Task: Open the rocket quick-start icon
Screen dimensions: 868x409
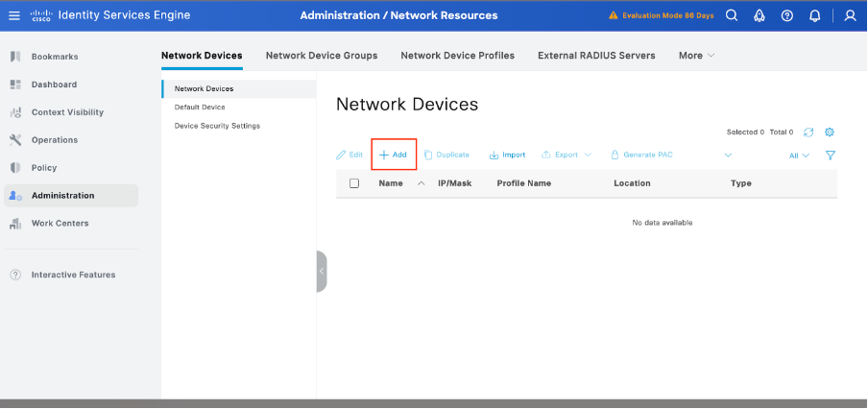Action: 759,15
